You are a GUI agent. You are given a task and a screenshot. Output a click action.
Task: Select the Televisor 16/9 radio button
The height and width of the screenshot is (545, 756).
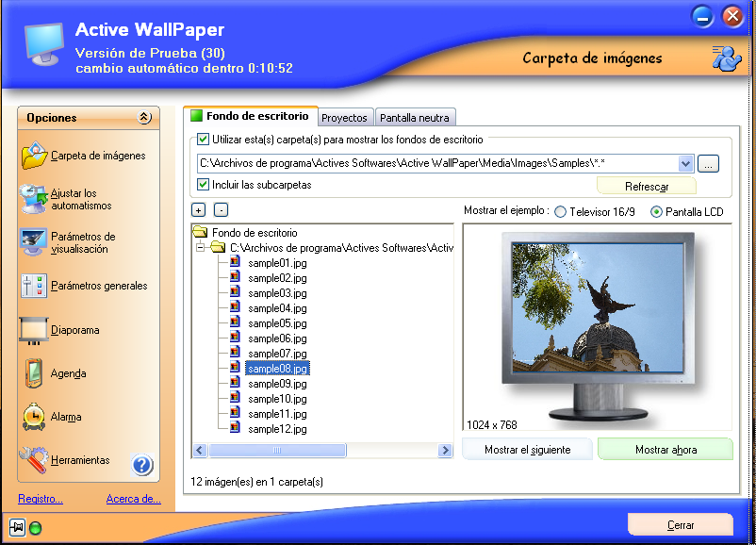[560, 212]
